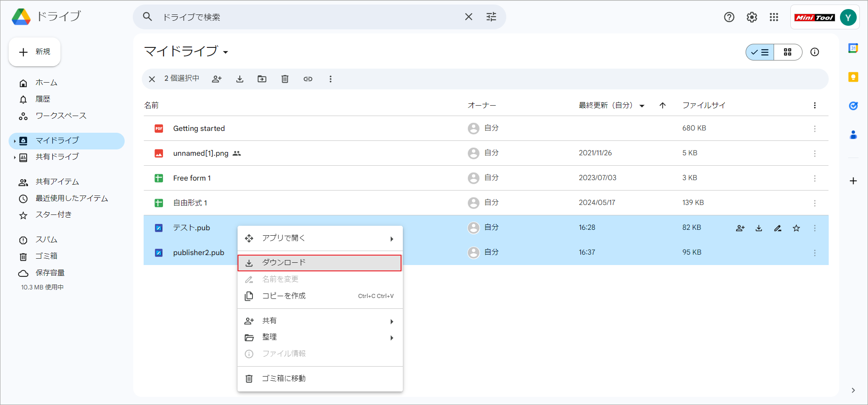Image resolution: width=868 pixels, height=405 pixels.
Task: Open more actions for Getting started row
Action: tap(815, 129)
